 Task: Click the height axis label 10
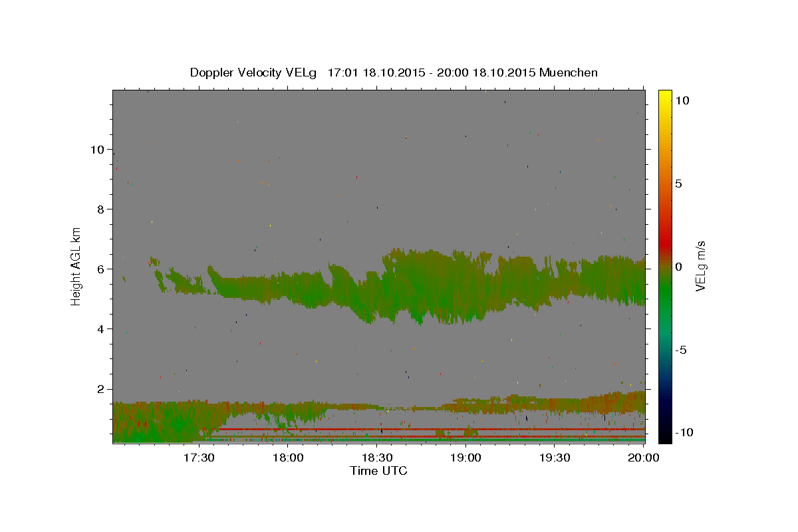coord(97,150)
